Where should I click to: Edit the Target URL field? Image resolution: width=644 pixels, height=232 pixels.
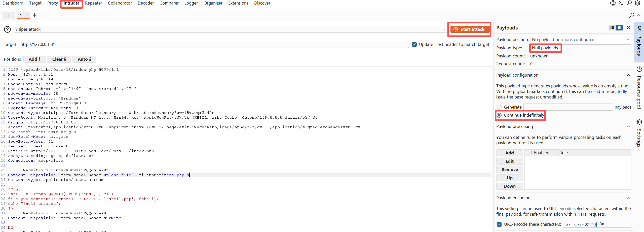pyautogui.click(x=214, y=44)
